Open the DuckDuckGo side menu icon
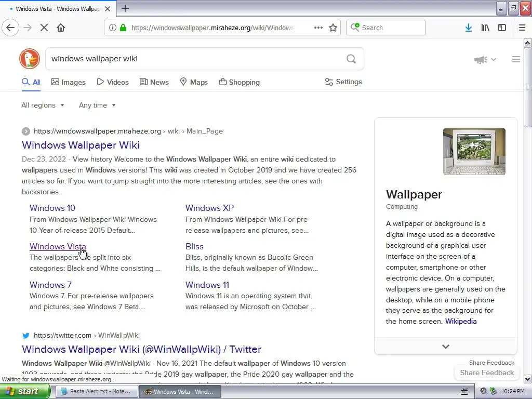Viewport: 532px width, 399px height. click(516, 59)
